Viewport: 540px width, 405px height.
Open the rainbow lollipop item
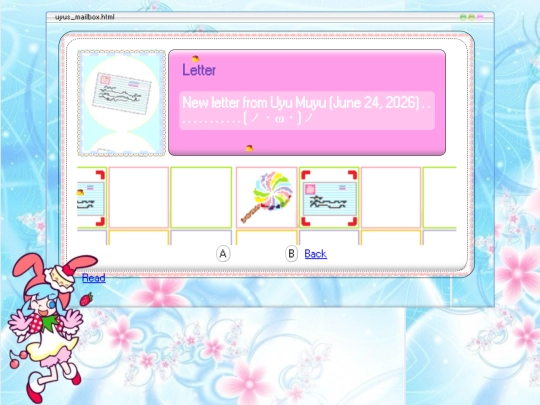coord(267,197)
